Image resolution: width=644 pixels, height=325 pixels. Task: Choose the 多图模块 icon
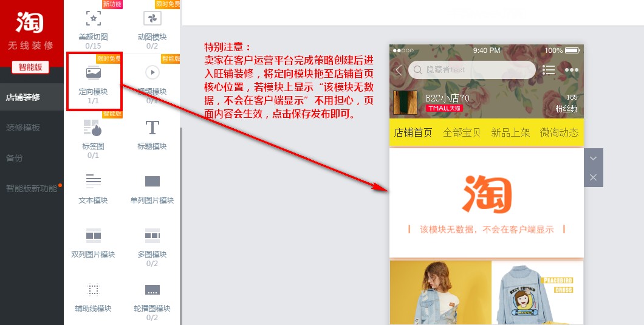click(x=152, y=236)
